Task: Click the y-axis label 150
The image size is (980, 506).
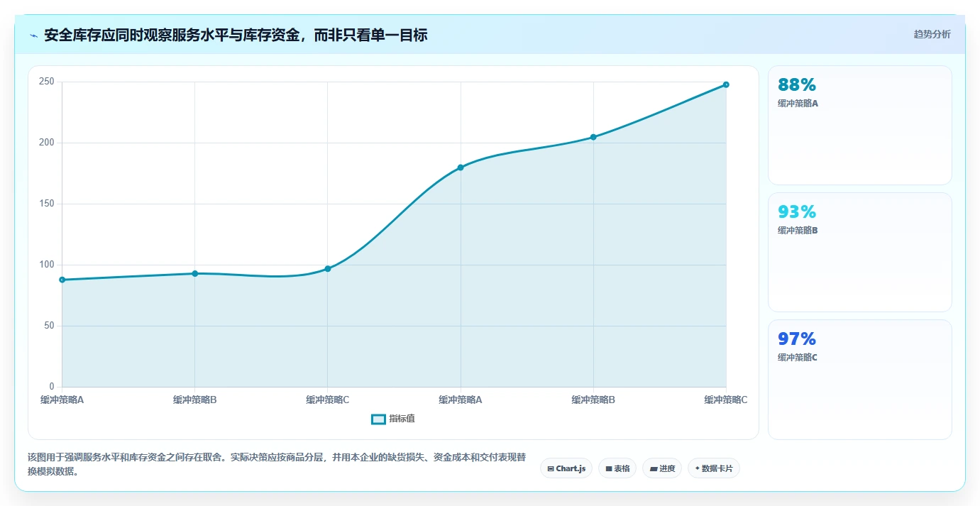Action: click(48, 204)
